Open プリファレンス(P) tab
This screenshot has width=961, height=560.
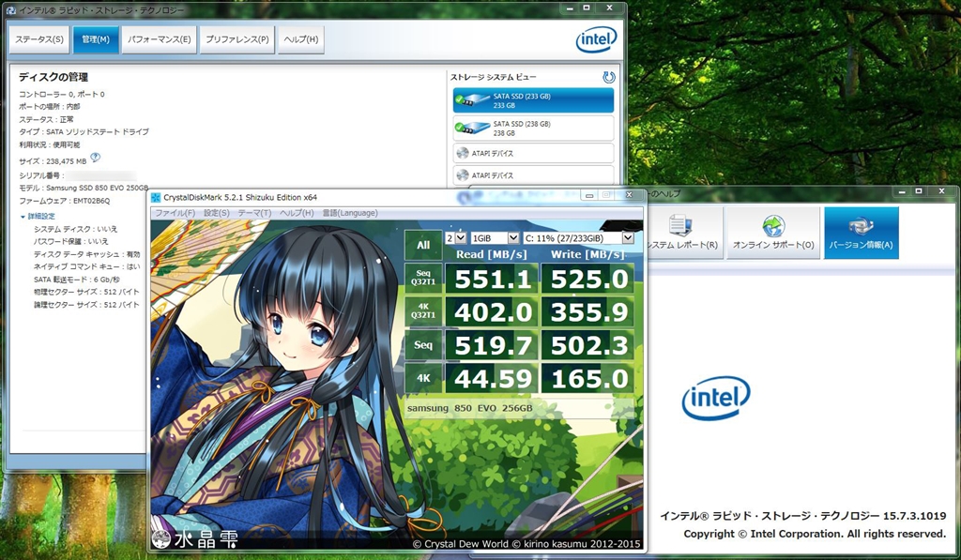click(x=236, y=39)
